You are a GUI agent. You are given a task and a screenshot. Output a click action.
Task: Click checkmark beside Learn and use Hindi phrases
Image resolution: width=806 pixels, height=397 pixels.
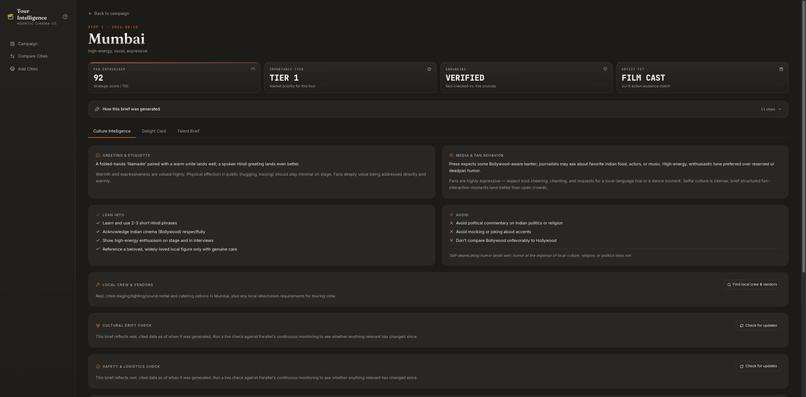tap(98, 223)
